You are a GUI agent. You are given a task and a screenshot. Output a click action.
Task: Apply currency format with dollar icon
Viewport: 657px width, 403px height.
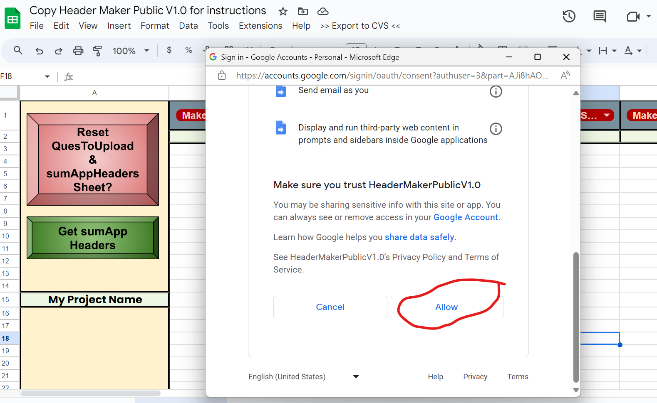(x=169, y=50)
